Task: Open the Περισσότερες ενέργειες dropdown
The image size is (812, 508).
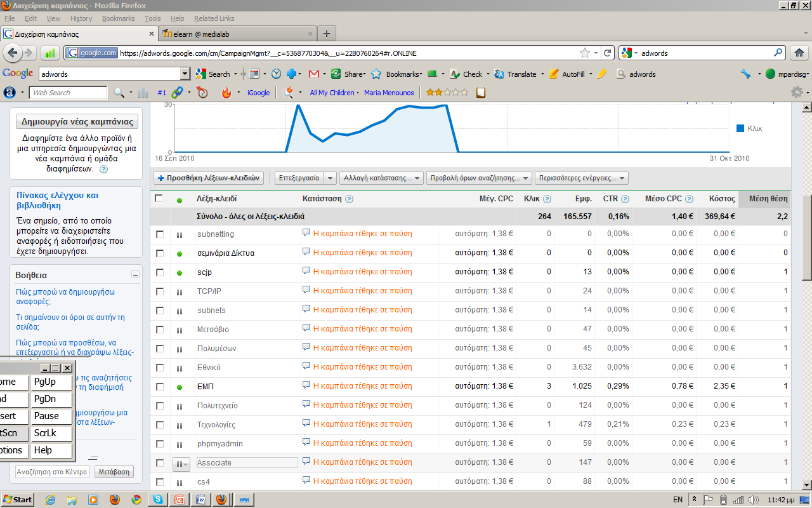Action: click(x=582, y=178)
